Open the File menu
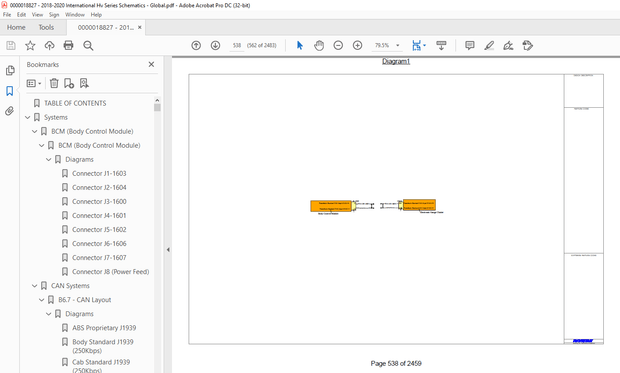This screenshot has width=620, height=373. pyautogui.click(x=7, y=15)
